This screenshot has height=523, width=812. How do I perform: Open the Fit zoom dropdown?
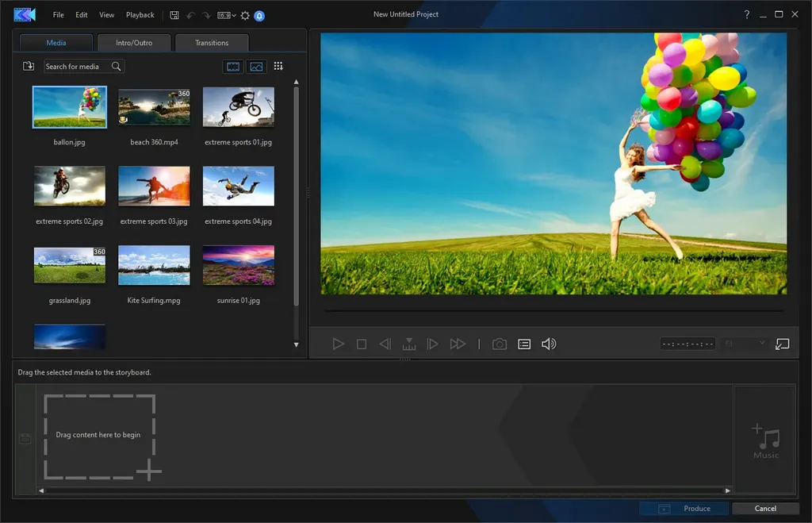745,344
